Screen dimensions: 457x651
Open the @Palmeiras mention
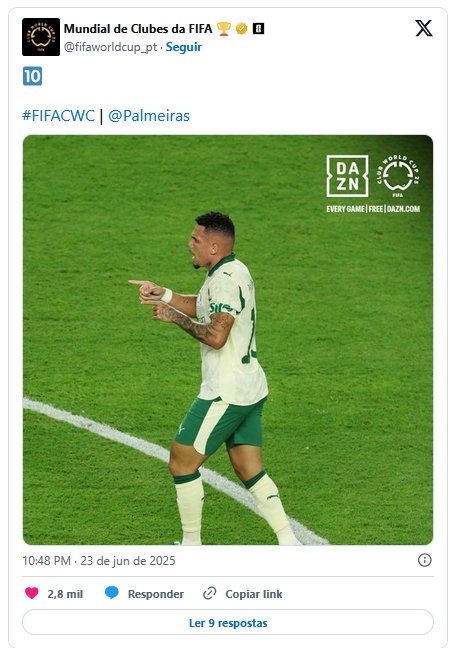point(149,115)
